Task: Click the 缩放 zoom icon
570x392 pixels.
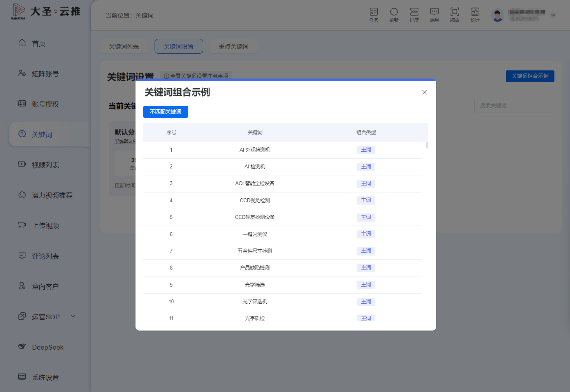Action: (x=455, y=15)
